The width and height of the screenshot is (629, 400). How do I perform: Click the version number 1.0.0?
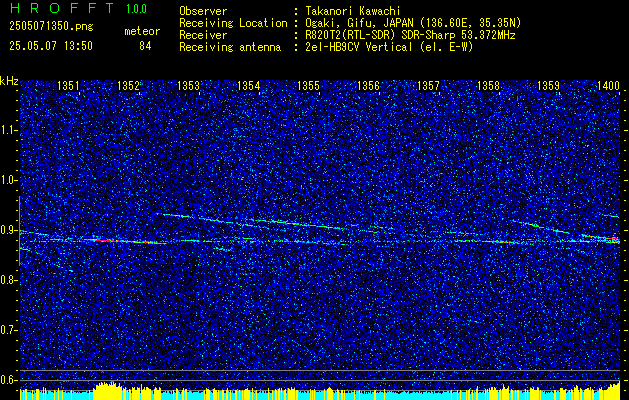point(136,8)
